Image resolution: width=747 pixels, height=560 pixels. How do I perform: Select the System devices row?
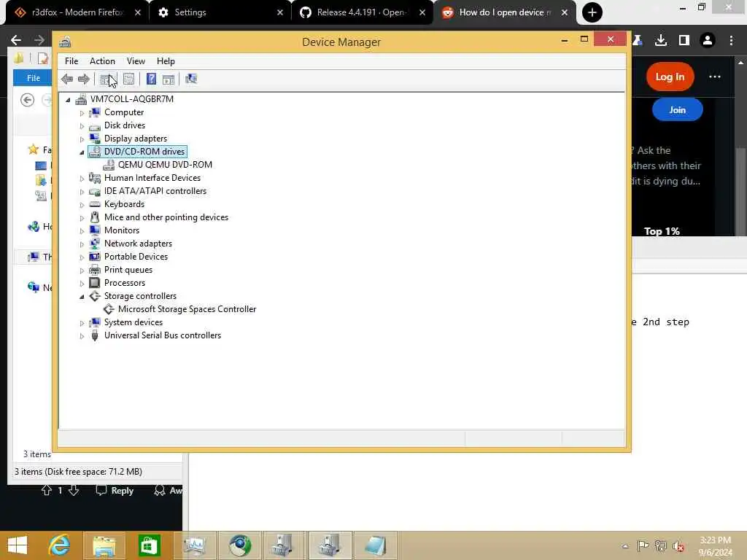pos(133,322)
